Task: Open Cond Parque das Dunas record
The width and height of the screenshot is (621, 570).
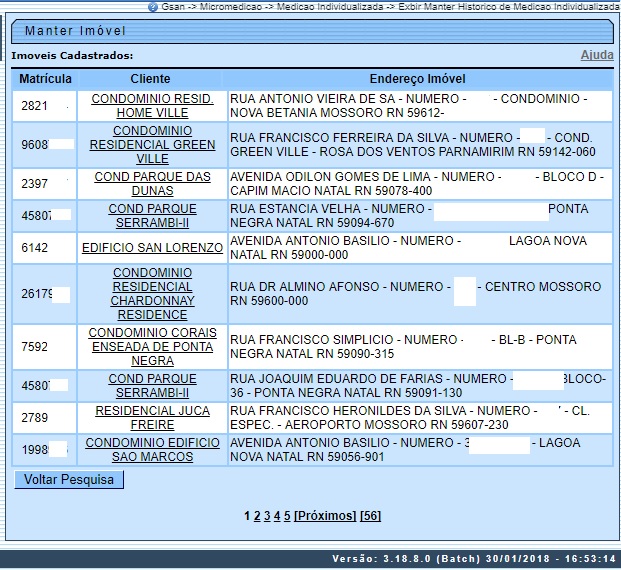Action: tap(150, 184)
